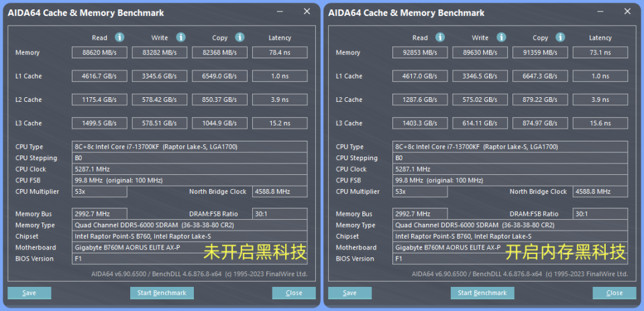Select Memory Read value 92853 MB/s

point(420,52)
